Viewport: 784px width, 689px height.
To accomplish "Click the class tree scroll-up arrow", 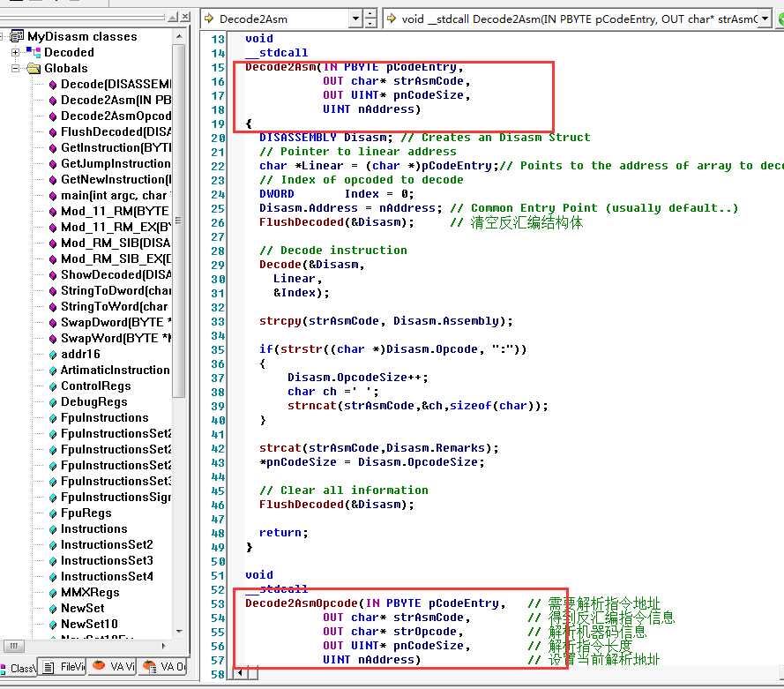I will tap(179, 36).
